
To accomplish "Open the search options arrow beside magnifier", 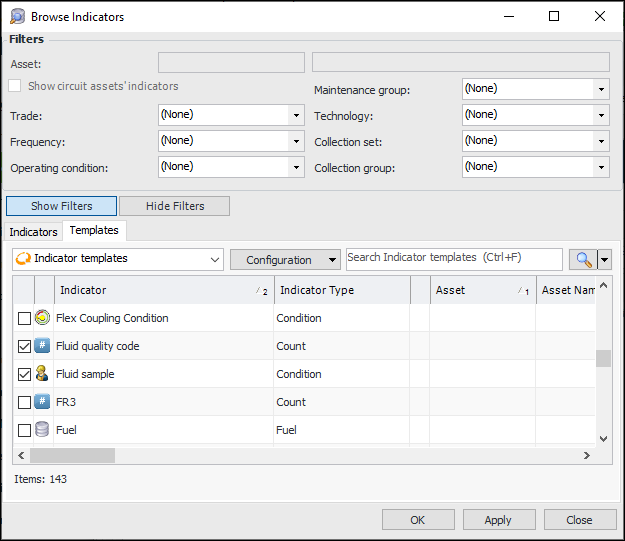I will pyautogui.click(x=603, y=260).
